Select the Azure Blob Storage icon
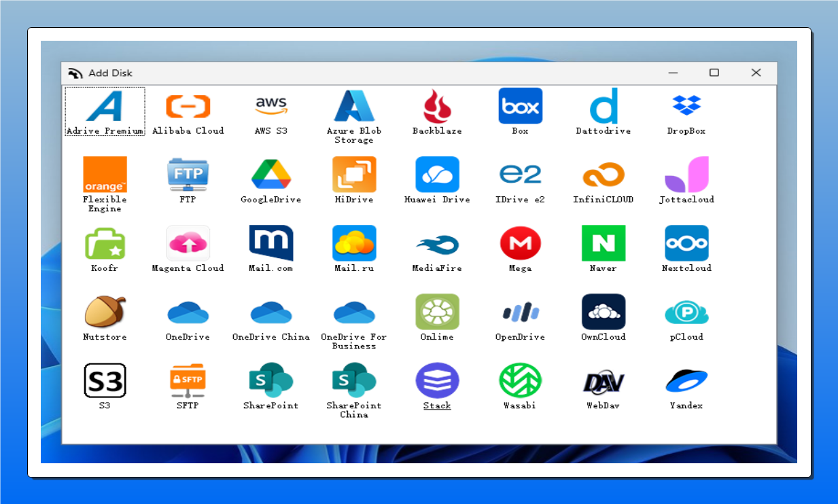 coord(354,107)
